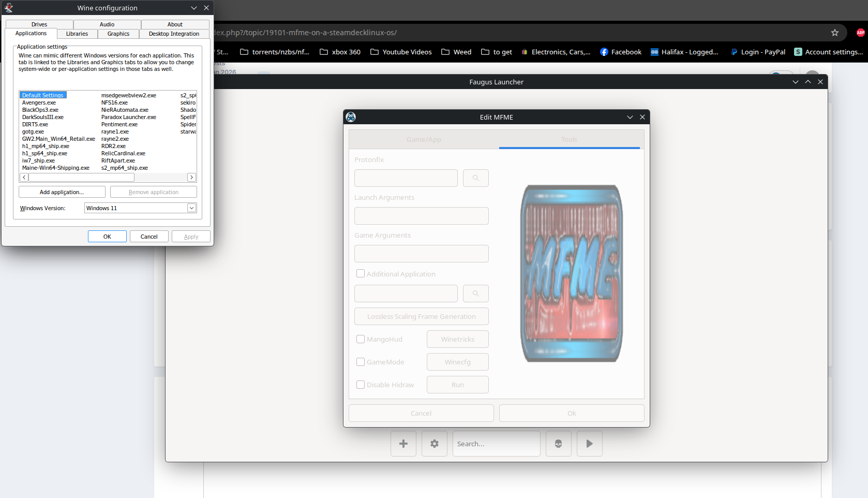Viewport: 868px width, 498px height.
Task: Select the Game/App tab
Action: [x=424, y=140]
